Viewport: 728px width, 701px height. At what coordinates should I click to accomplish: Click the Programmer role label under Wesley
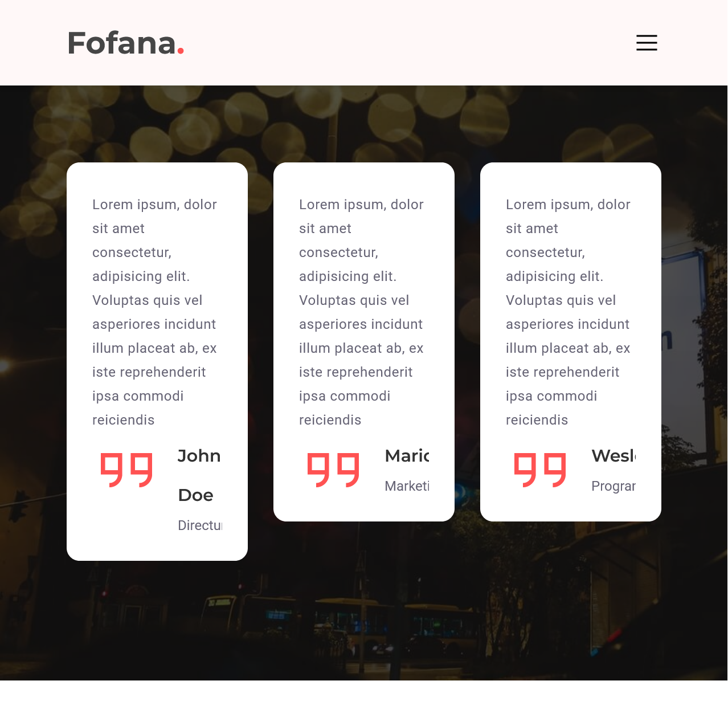614,486
